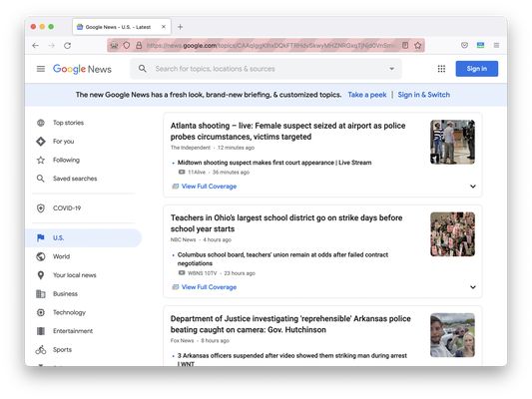This screenshot has height=399, width=532.
Task: Open the Atlanta shooting live headline
Action: [x=287, y=132]
